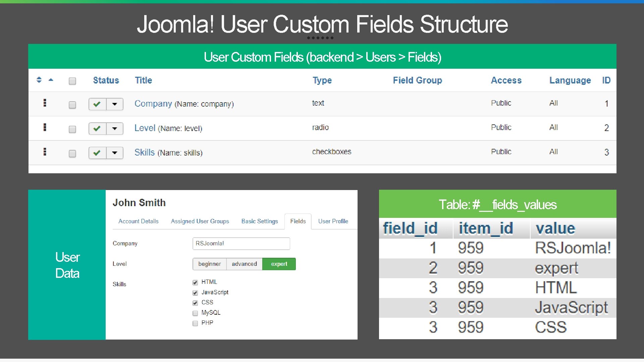Click the Company text input field

click(x=241, y=244)
